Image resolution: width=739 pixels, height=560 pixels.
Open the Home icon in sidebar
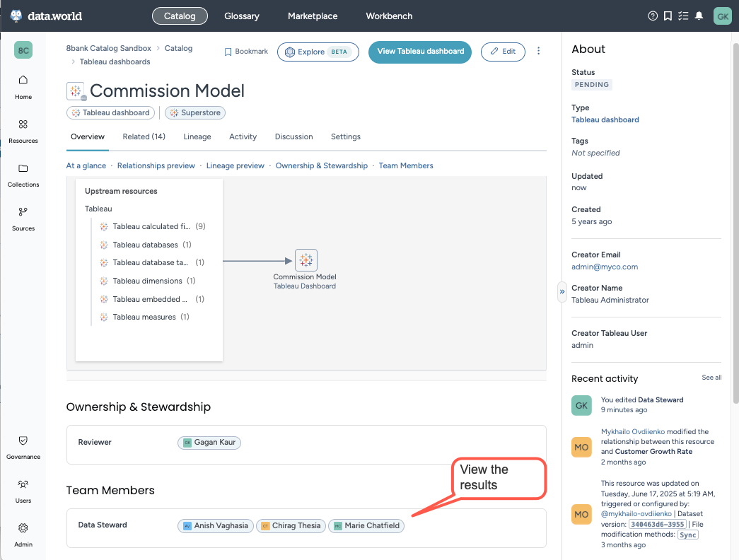click(23, 80)
